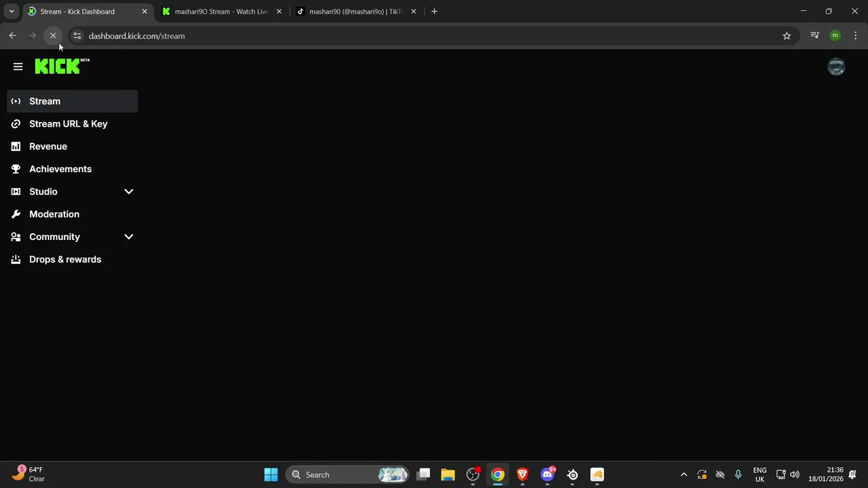
Task: Click the Achievements trophy icon
Action: [16, 169]
